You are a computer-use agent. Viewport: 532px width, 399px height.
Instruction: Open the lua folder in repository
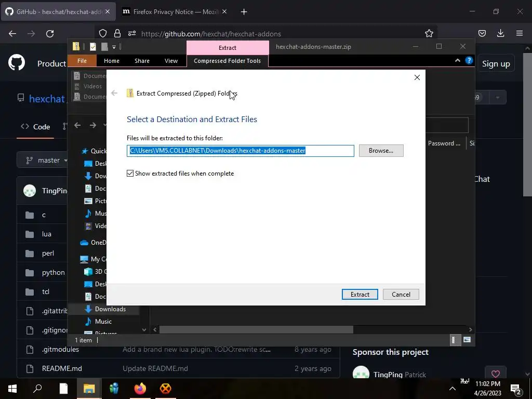coord(46,234)
